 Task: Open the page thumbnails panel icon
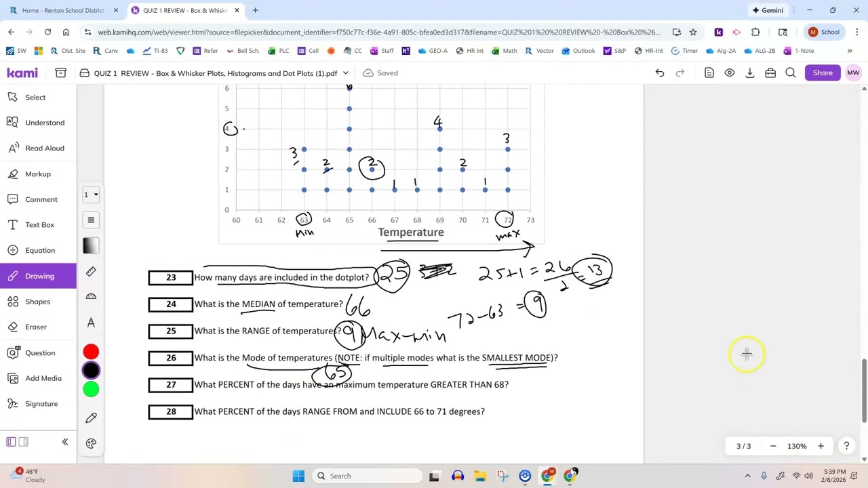coord(709,73)
